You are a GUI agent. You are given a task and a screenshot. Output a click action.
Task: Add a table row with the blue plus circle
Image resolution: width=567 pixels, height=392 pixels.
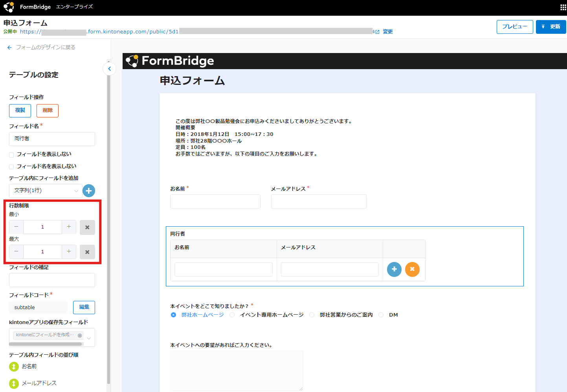(x=394, y=269)
